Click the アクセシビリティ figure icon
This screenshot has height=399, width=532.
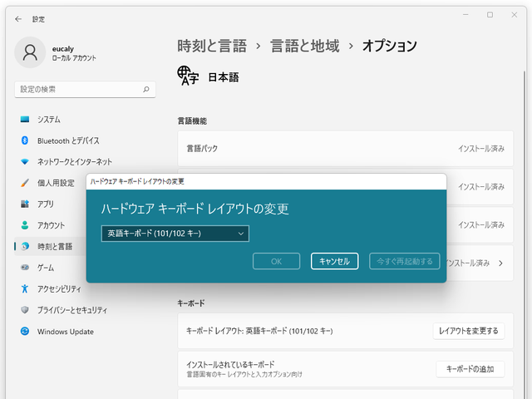(x=25, y=288)
